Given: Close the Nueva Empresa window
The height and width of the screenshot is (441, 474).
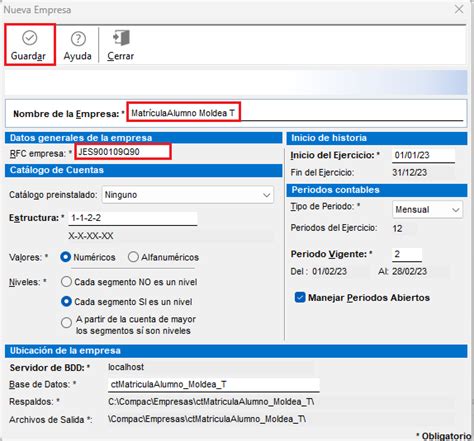Looking at the screenshot, I should pyautogui.click(x=459, y=9).
